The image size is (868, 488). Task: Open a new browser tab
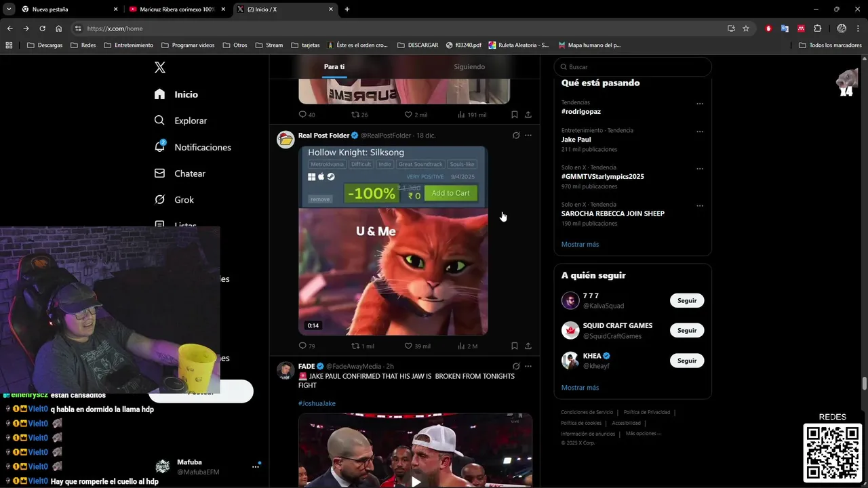click(x=347, y=9)
